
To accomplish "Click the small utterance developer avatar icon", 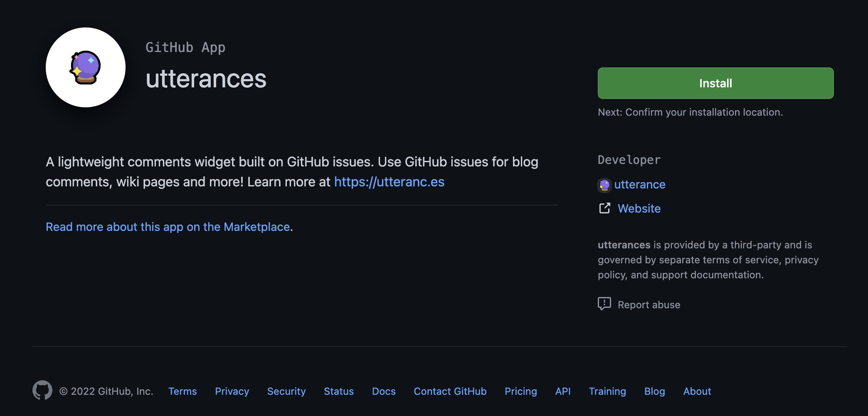I will 604,185.
